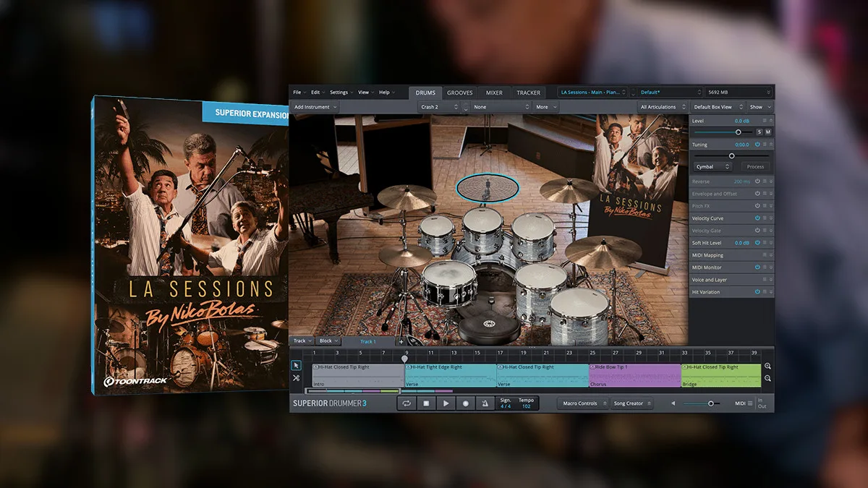Open the MIDI settings list icon
The height and width of the screenshot is (488, 868).
click(x=750, y=403)
